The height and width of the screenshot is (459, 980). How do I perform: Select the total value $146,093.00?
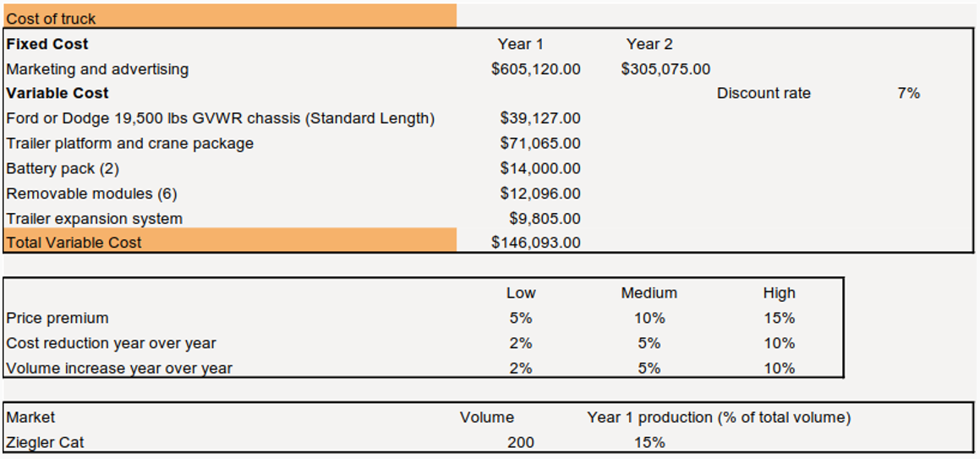click(535, 243)
